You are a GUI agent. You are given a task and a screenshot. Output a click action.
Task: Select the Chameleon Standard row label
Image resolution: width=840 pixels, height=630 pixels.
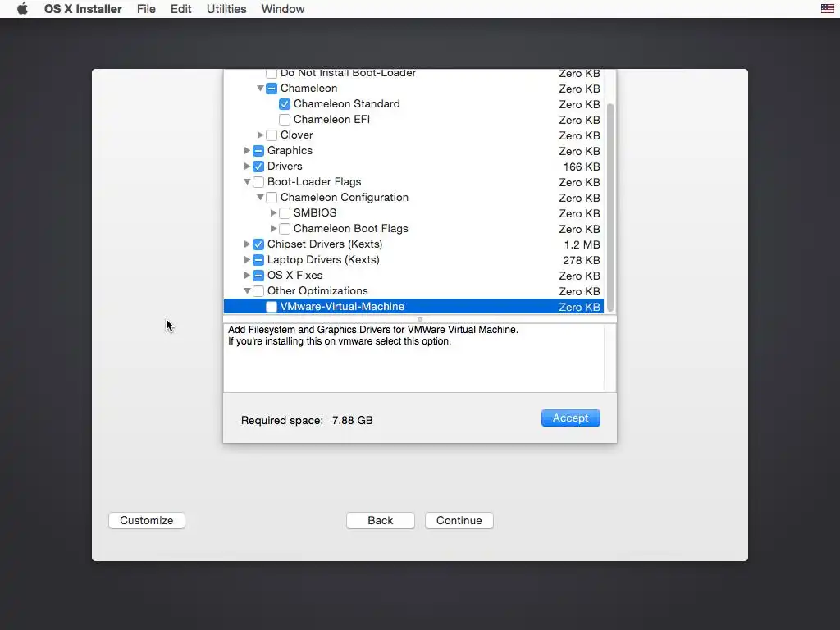pyautogui.click(x=347, y=104)
